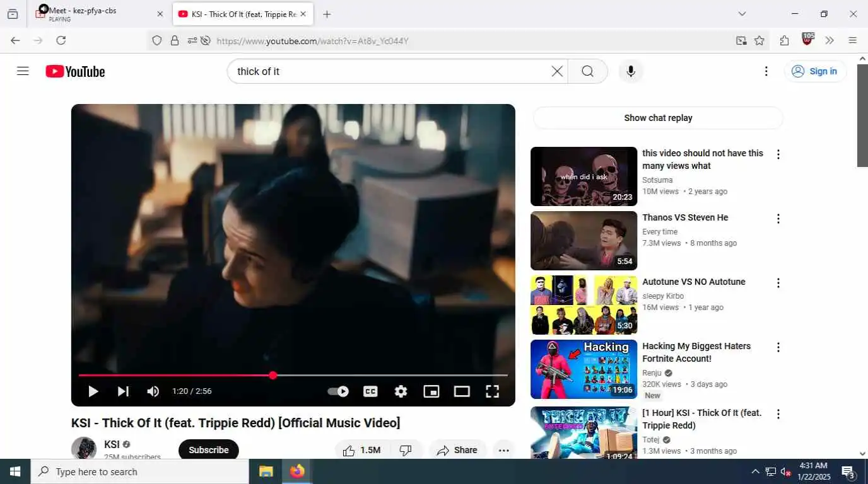
Task: Go back in browser history
Action: (x=15, y=40)
